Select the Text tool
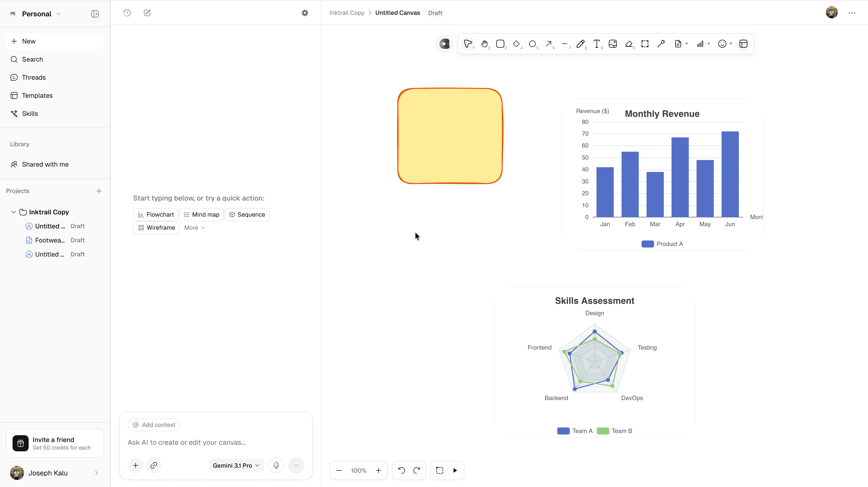The image size is (868, 487). pos(596,44)
